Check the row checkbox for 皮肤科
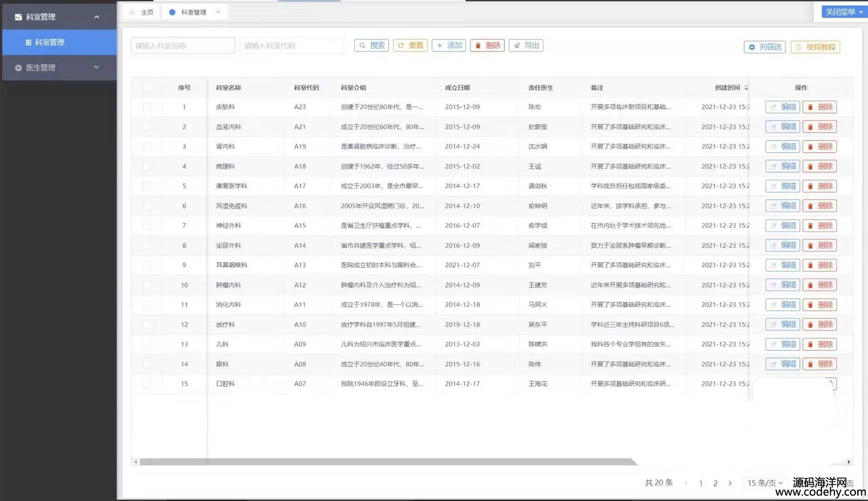The width and height of the screenshot is (868, 501). click(147, 107)
